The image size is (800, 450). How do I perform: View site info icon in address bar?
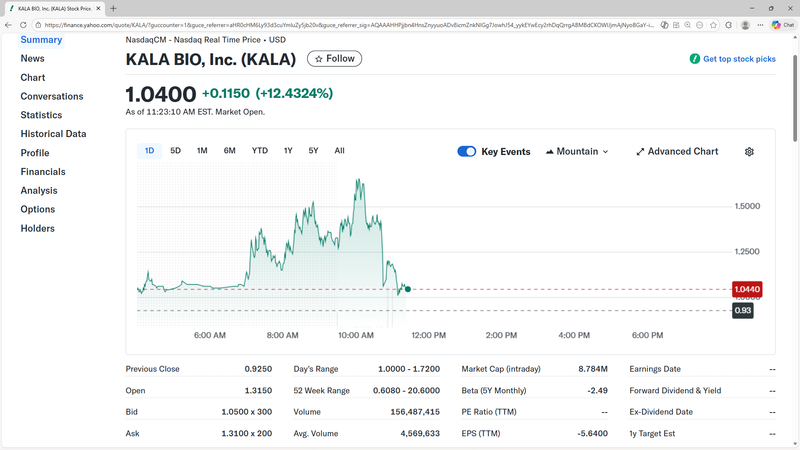click(x=38, y=24)
